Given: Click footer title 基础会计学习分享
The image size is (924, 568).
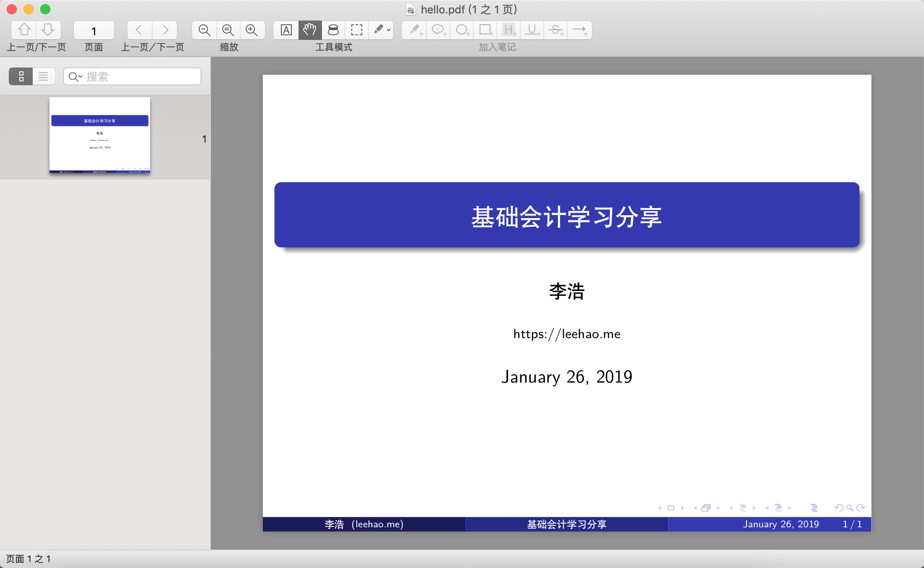Looking at the screenshot, I should [x=567, y=524].
